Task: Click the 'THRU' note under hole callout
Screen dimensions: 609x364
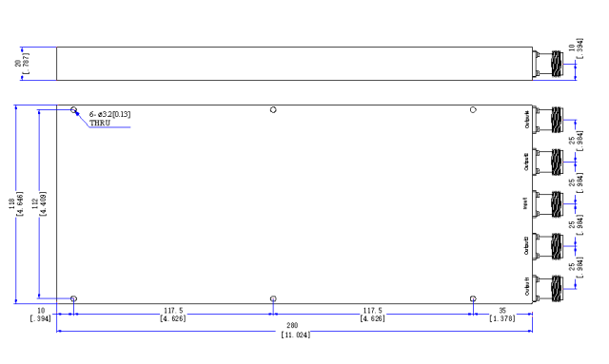Action: click(100, 123)
